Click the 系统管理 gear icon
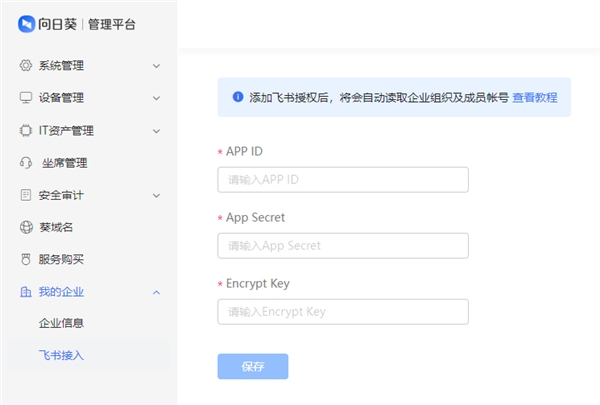Image resolution: width=600 pixels, height=405 pixels. [26, 65]
